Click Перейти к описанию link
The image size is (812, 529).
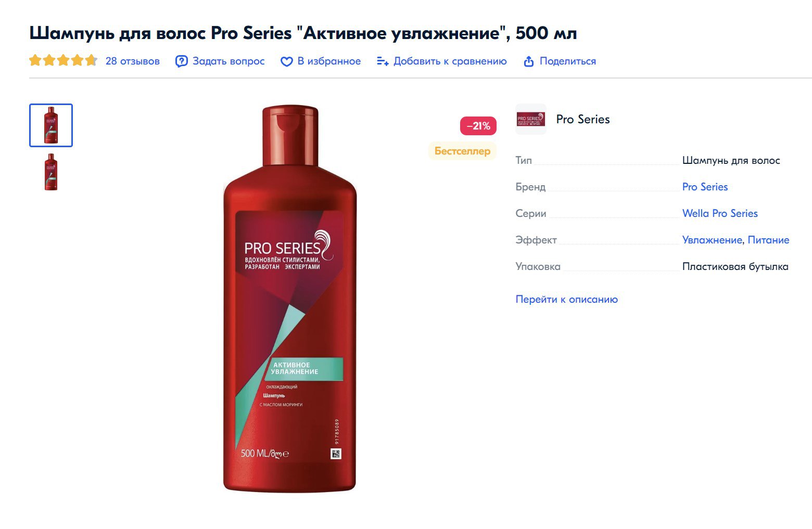[x=566, y=299]
